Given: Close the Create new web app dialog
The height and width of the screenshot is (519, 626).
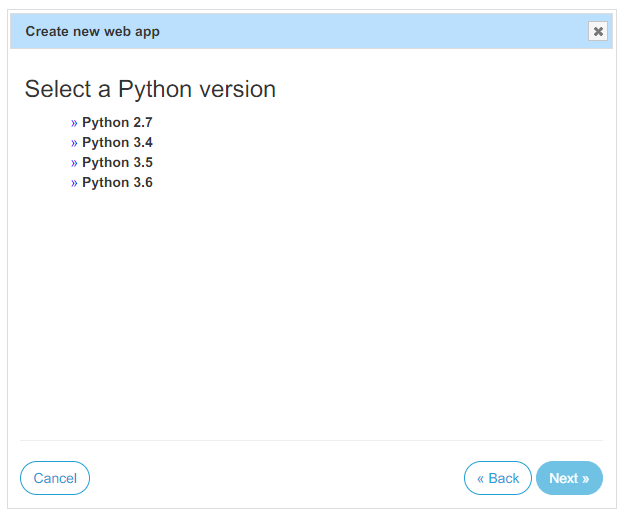Looking at the screenshot, I should click(598, 31).
